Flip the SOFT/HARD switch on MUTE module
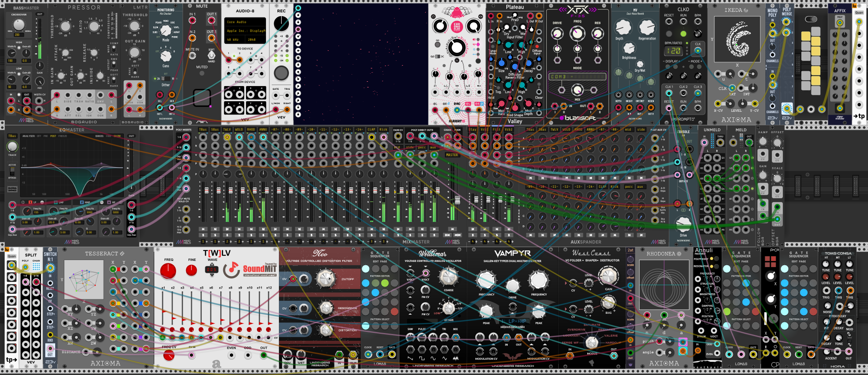The width and height of the screenshot is (868, 375). tap(211, 55)
